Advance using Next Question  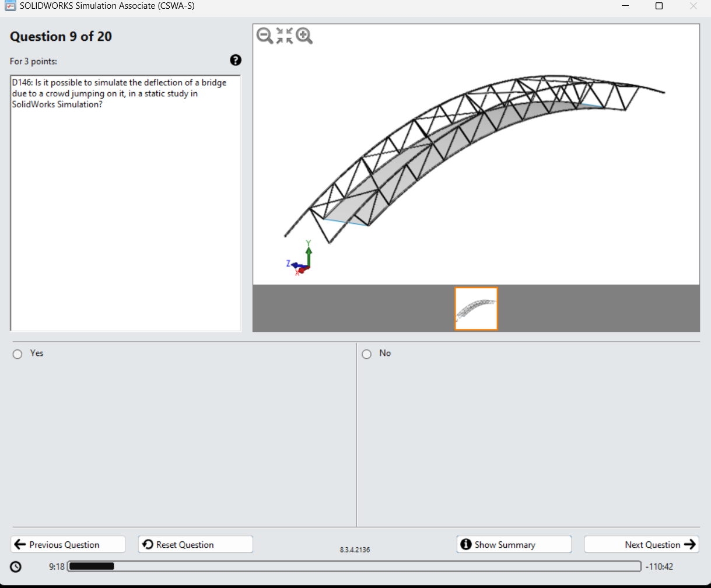642,544
